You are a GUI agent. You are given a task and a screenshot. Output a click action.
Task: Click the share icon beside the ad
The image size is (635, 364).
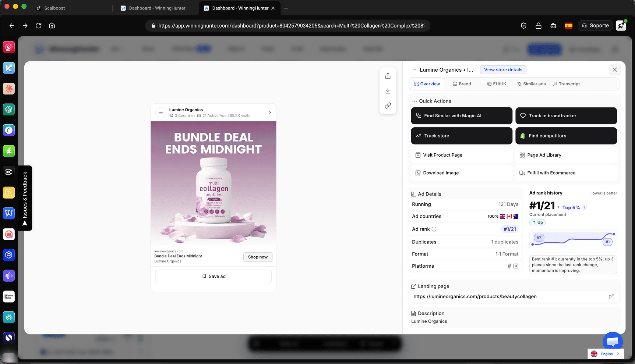click(388, 76)
